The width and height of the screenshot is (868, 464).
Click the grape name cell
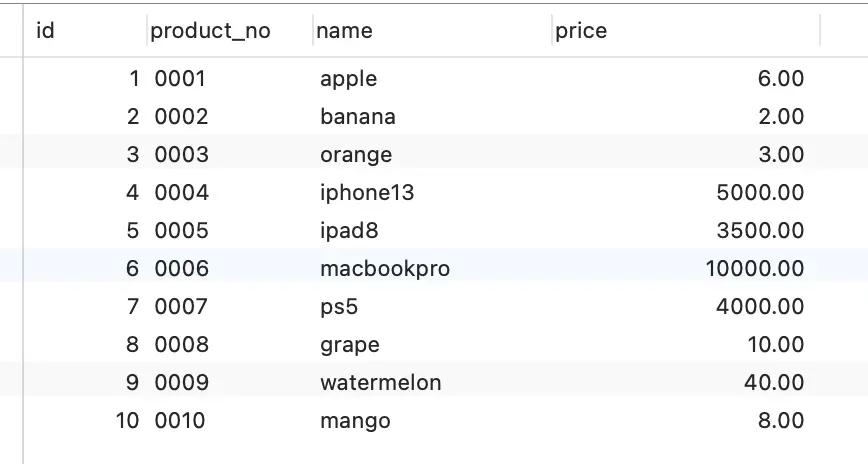click(349, 345)
